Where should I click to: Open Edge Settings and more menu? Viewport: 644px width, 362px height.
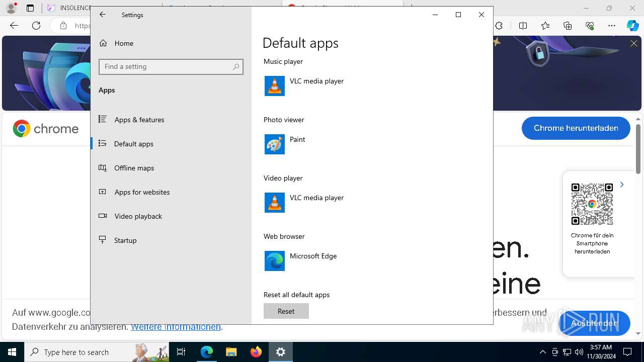612,26
